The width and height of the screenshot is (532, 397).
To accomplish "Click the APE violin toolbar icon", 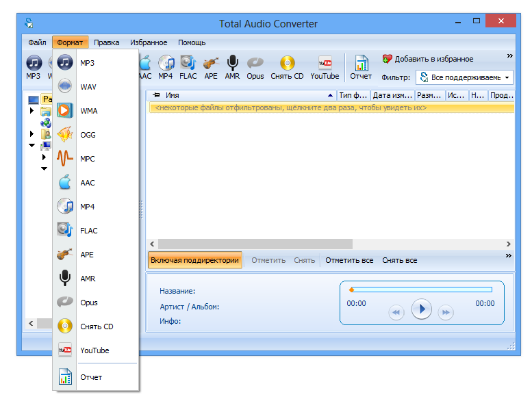I will (211, 67).
